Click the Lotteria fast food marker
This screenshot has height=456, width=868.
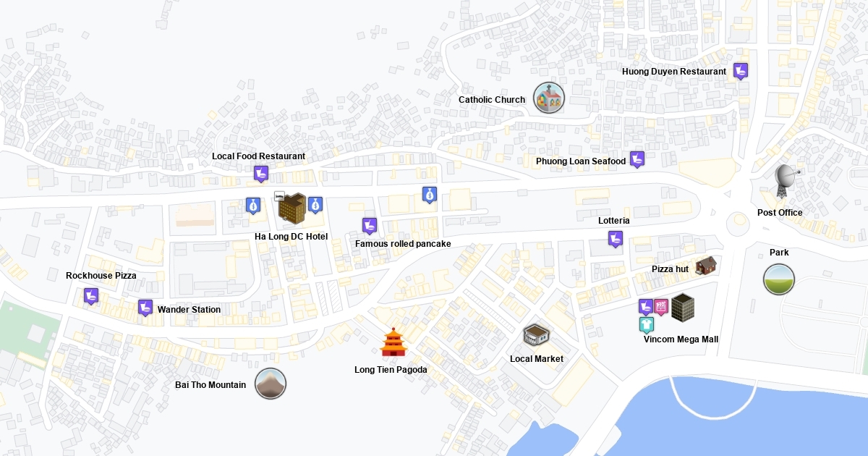615,238
